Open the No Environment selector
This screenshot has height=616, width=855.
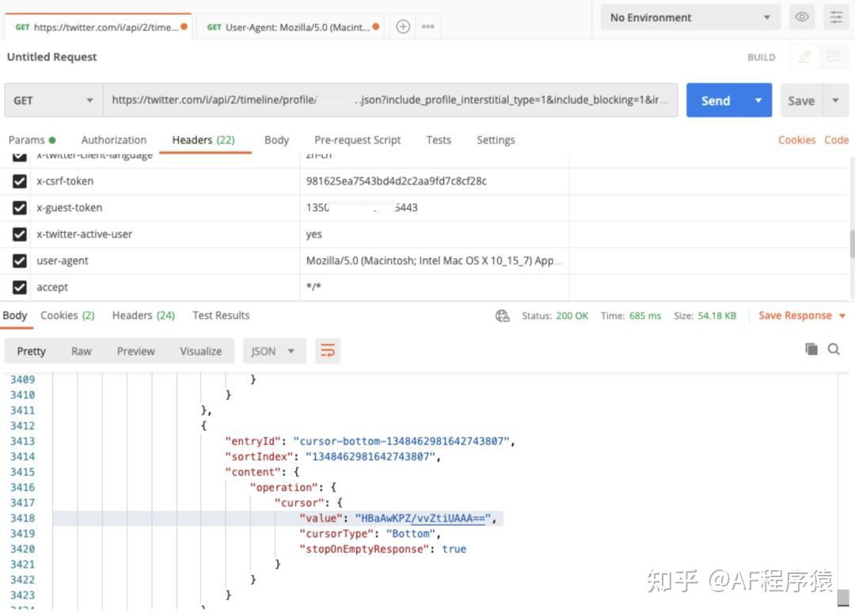click(689, 17)
